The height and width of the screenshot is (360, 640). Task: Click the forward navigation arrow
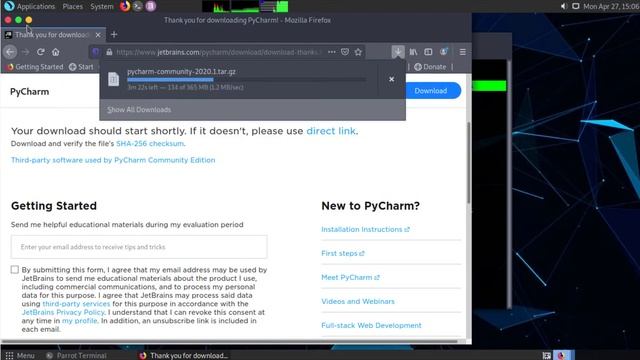pyautogui.click(x=25, y=52)
